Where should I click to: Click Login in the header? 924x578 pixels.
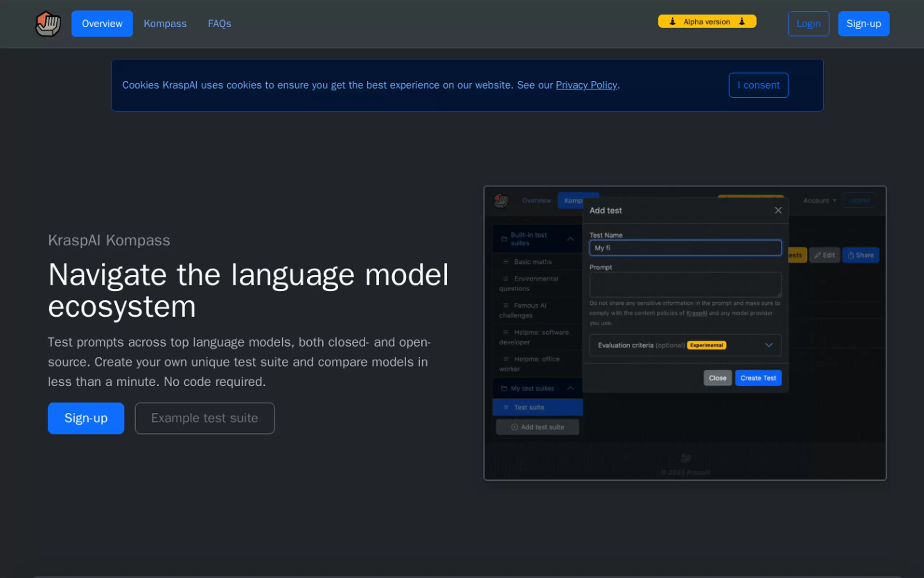[x=808, y=24]
